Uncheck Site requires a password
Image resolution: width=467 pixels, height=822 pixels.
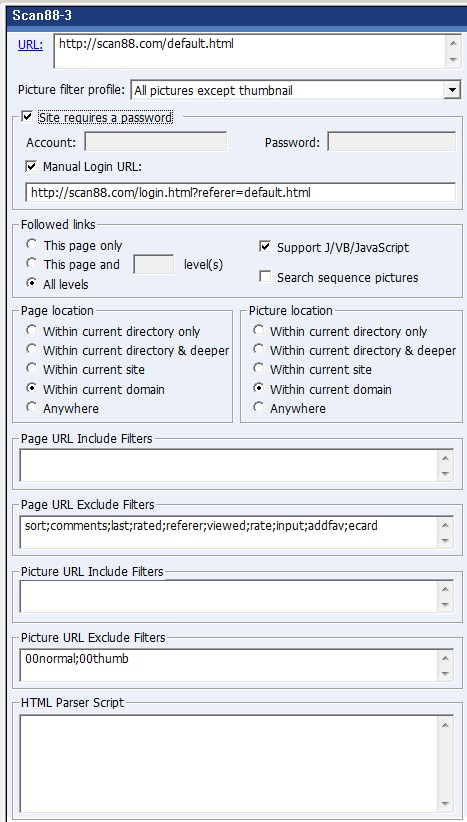27,117
